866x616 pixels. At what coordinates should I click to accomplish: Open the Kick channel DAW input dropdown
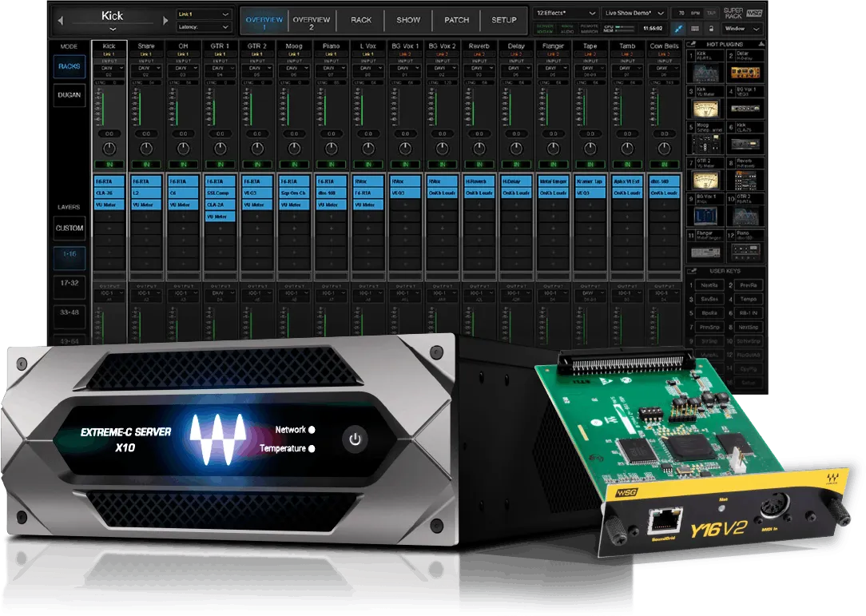coord(109,68)
